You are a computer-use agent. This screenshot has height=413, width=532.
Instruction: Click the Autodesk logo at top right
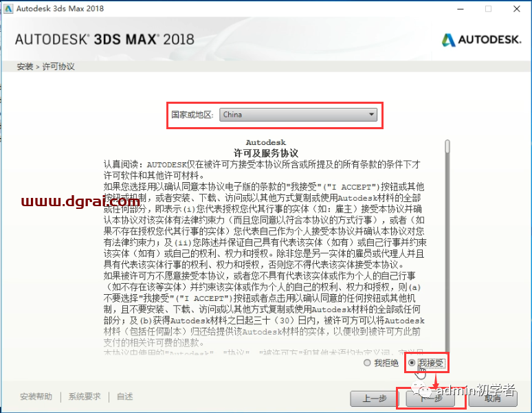coord(481,40)
